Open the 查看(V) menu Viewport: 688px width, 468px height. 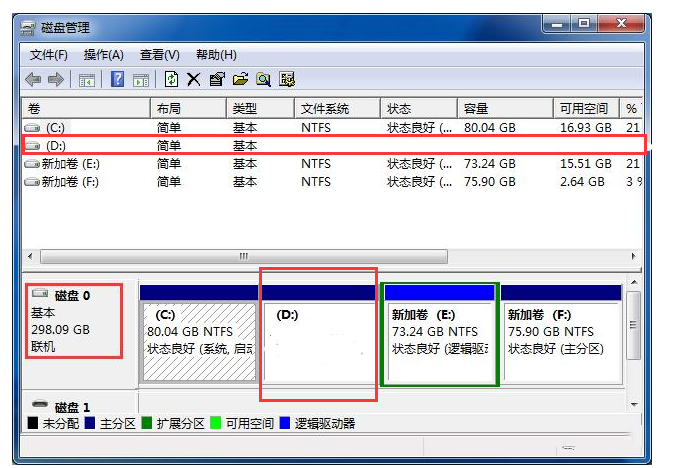point(160,55)
